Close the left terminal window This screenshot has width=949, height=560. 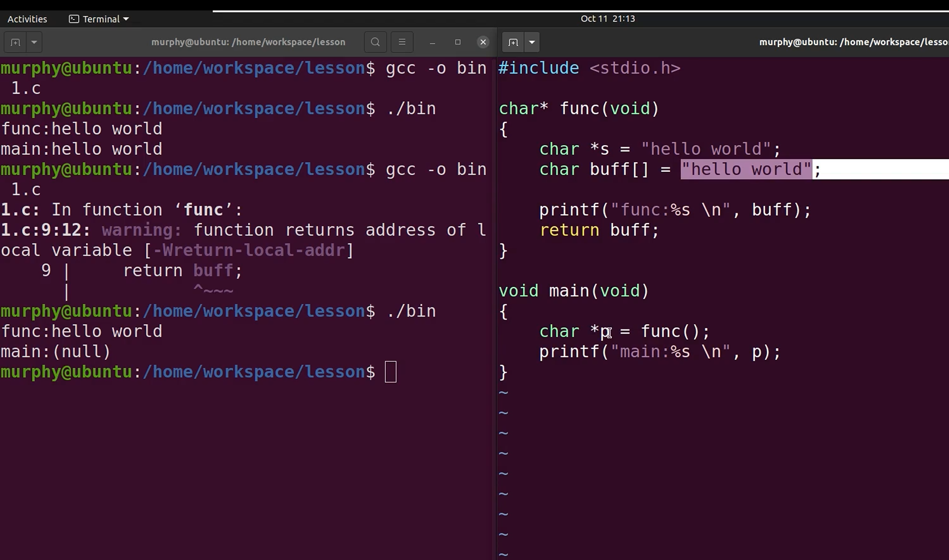(x=483, y=42)
